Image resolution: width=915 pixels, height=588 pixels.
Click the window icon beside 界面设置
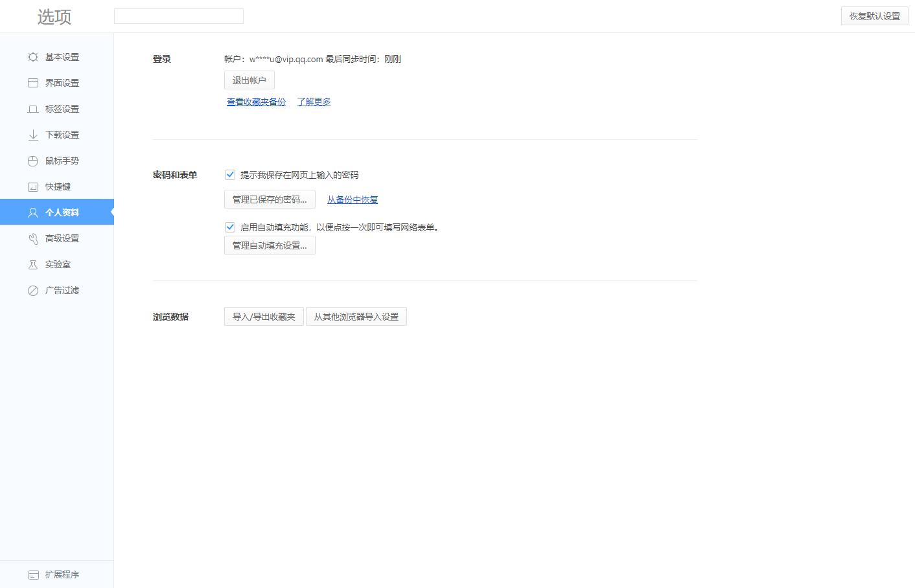point(33,83)
